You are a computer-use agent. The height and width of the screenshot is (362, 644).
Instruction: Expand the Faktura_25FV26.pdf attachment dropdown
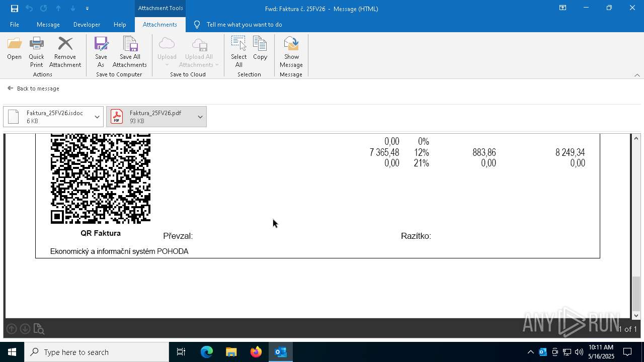(x=200, y=117)
